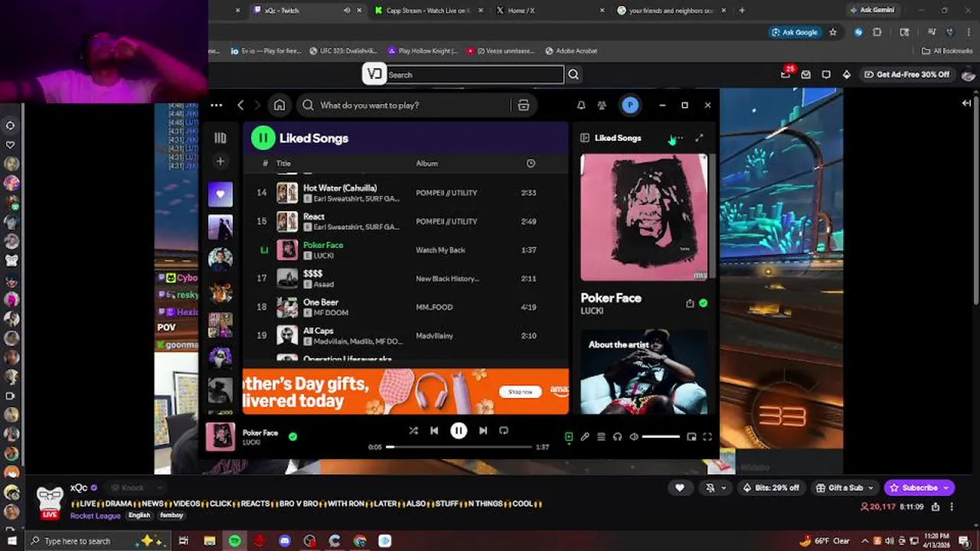The width and height of the screenshot is (980, 551).
Task: Switch to 'your friends and neighbors' tab
Action: 669,10
